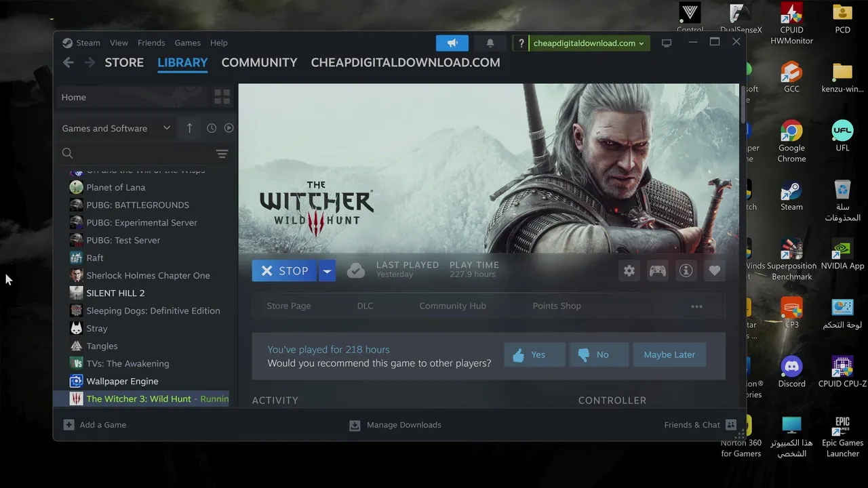Click the Discord desktop icon
868x488 pixels.
791,371
